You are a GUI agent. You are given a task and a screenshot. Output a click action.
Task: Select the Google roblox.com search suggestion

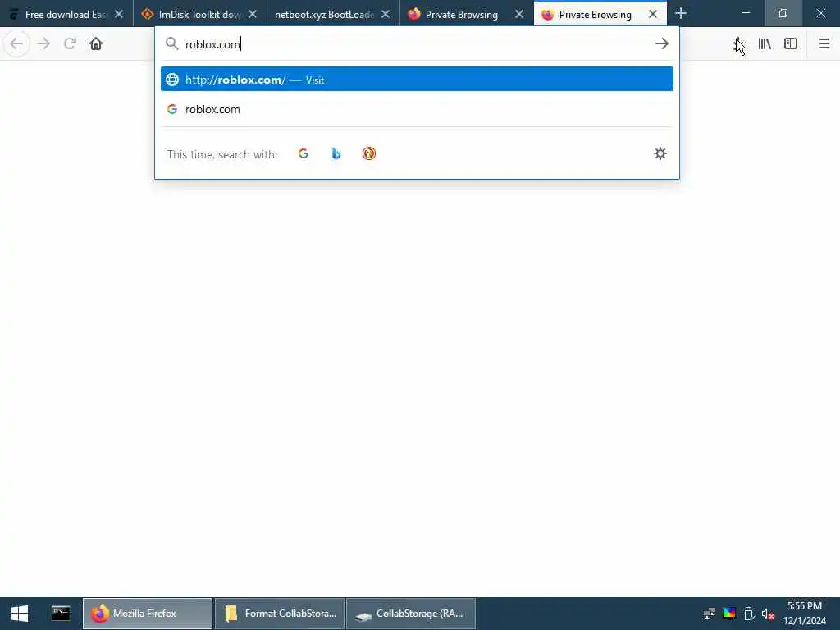417,109
